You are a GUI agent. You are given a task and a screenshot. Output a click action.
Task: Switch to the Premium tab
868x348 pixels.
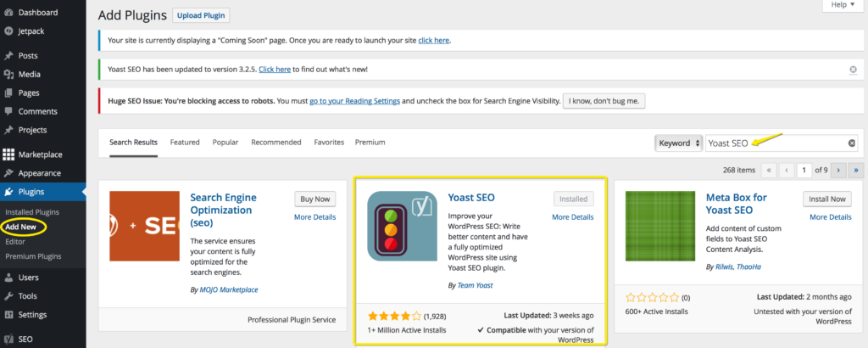tap(370, 143)
